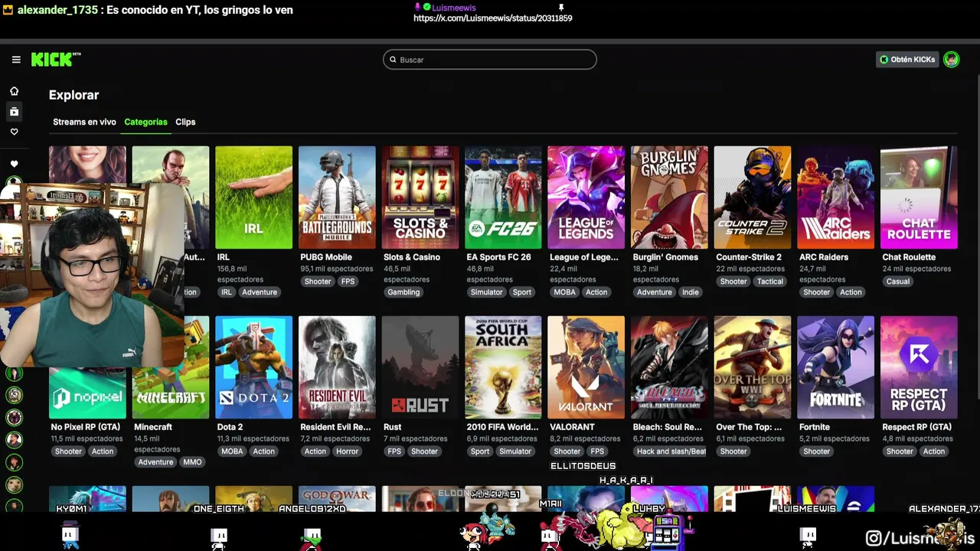This screenshot has height=551, width=980.
Task: Click the Gambling tag under Slots & Casino
Action: (403, 292)
